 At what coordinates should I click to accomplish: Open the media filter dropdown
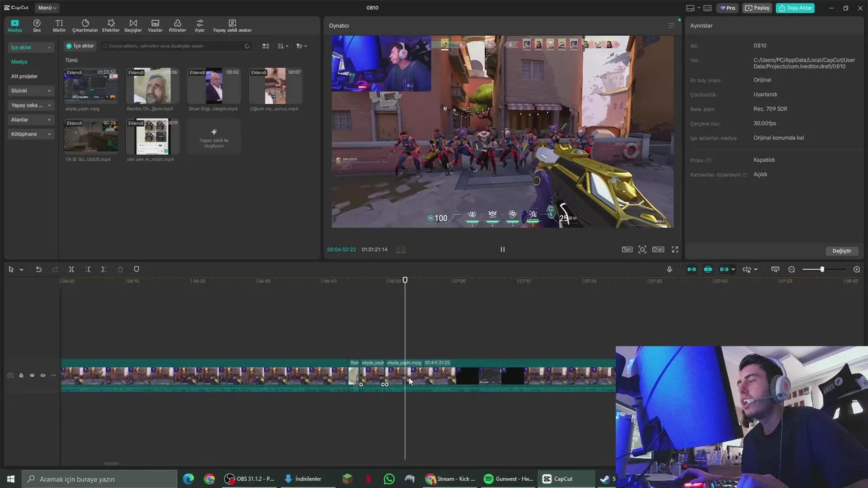point(301,46)
